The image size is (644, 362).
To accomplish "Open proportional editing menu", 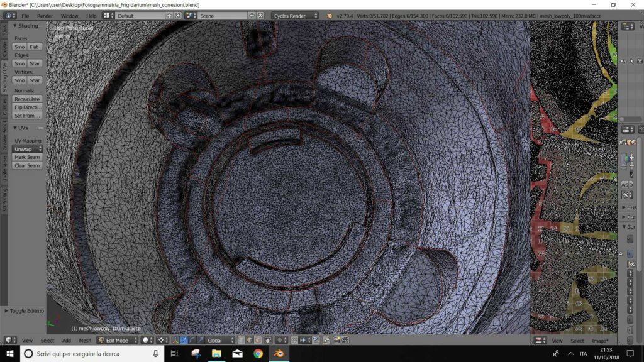I will (282, 340).
